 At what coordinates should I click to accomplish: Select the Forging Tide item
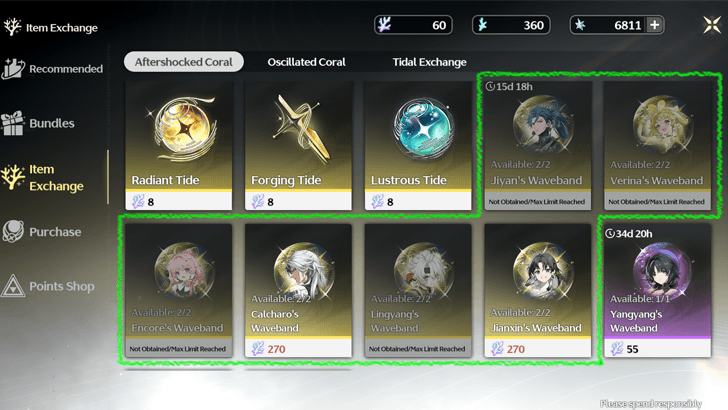coord(299,146)
